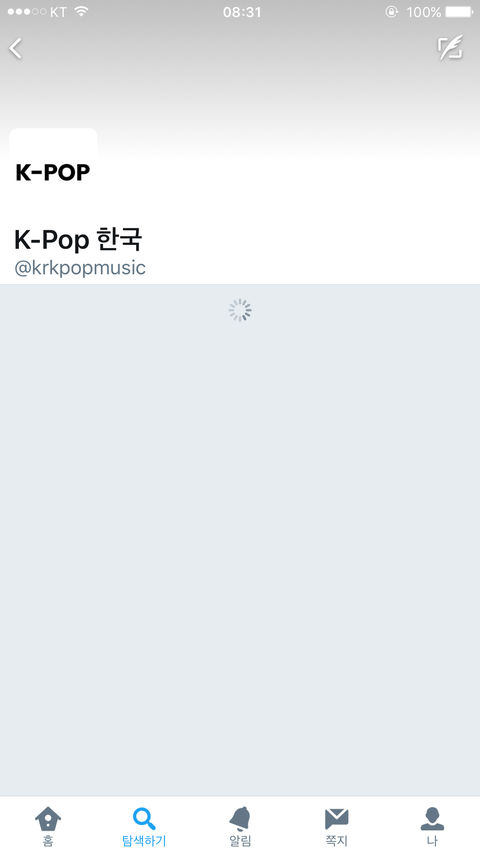The image size is (480, 853).
Task: Go to the 홈 (Home) tab
Action: tap(48, 826)
